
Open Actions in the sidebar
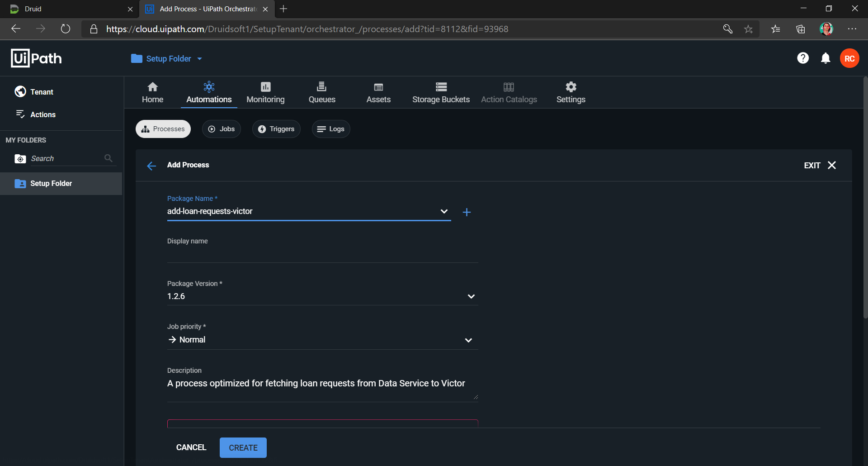[x=36, y=114]
